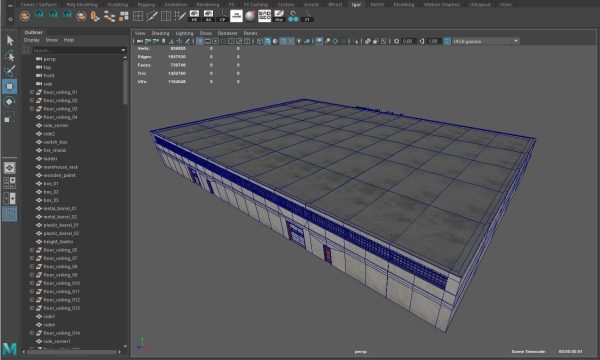Image resolution: width=600 pixels, height=360 pixels.
Task: Click the HS shelf icon
Action: (194, 16)
